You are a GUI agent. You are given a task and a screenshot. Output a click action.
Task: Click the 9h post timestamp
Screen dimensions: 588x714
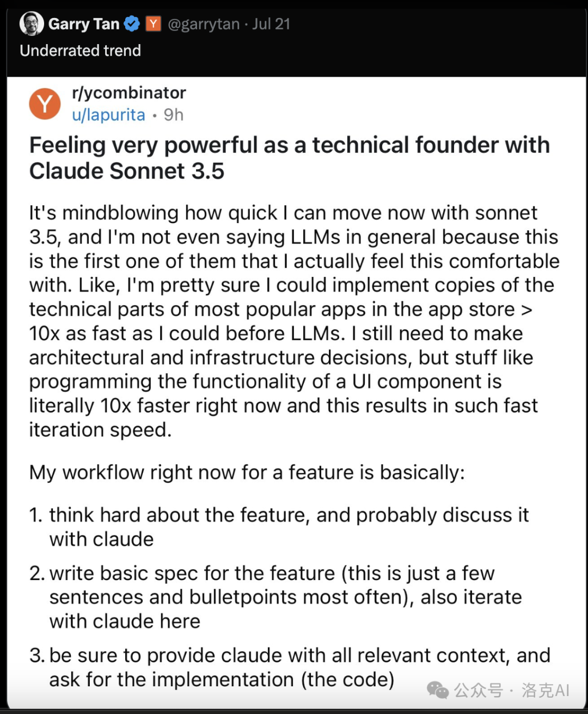(x=174, y=115)
